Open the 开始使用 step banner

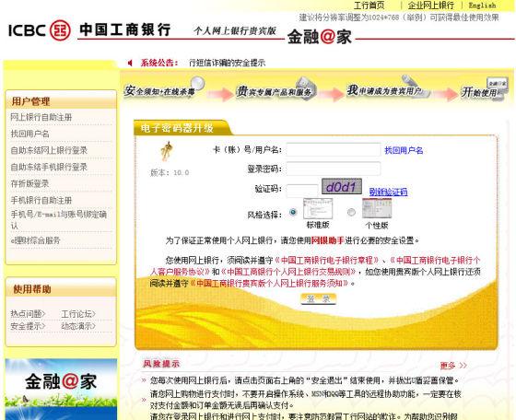pos(484,89)
